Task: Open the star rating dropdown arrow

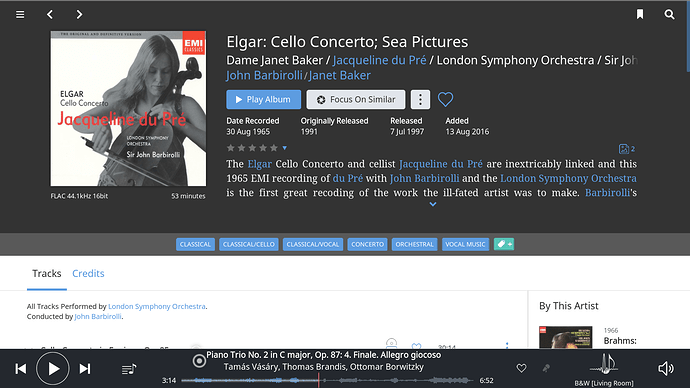Action: pos(285,148)
